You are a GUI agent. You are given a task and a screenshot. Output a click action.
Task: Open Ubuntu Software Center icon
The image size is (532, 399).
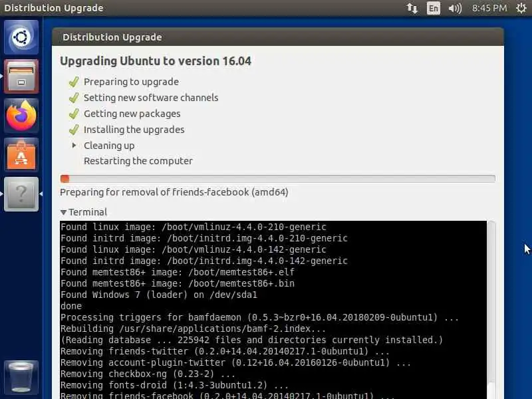coord(21,155)
